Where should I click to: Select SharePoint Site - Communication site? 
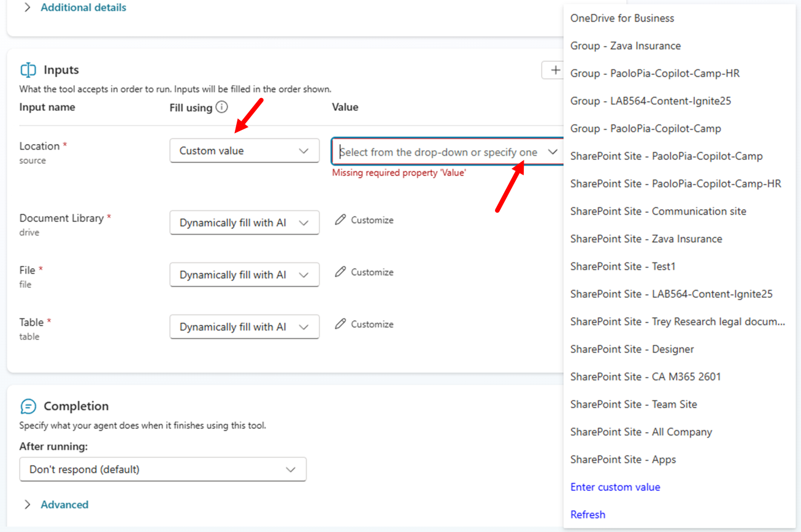(658, 211)
